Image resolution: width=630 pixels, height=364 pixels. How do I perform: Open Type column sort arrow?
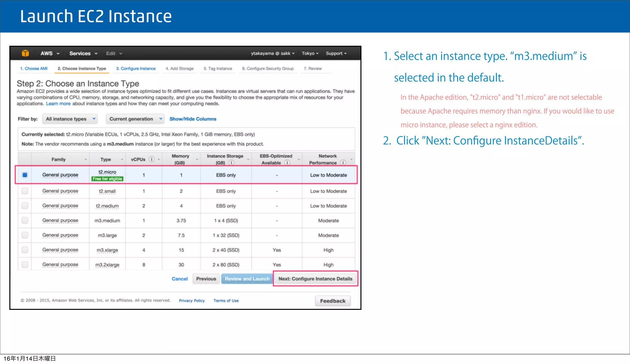[122, 160]
